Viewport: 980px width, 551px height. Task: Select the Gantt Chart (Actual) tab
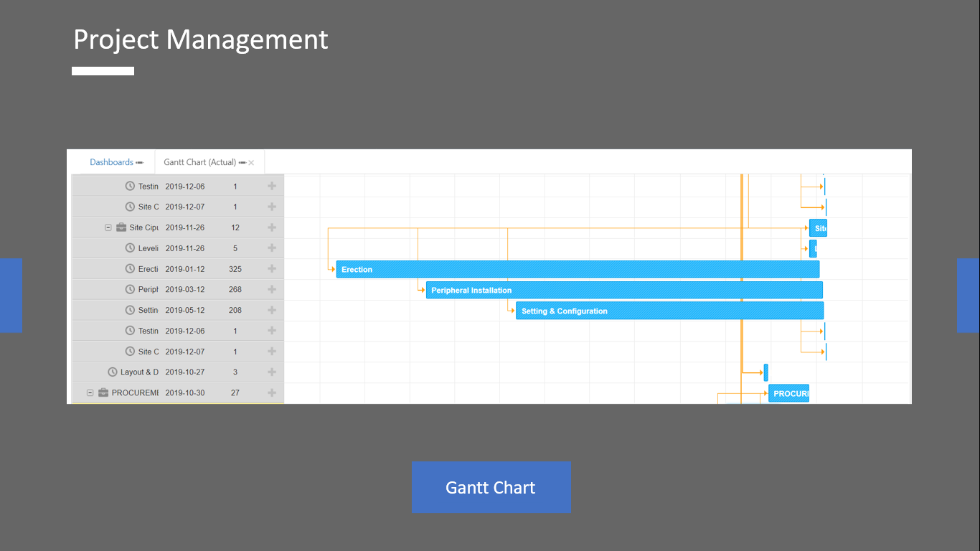point(199,162)
